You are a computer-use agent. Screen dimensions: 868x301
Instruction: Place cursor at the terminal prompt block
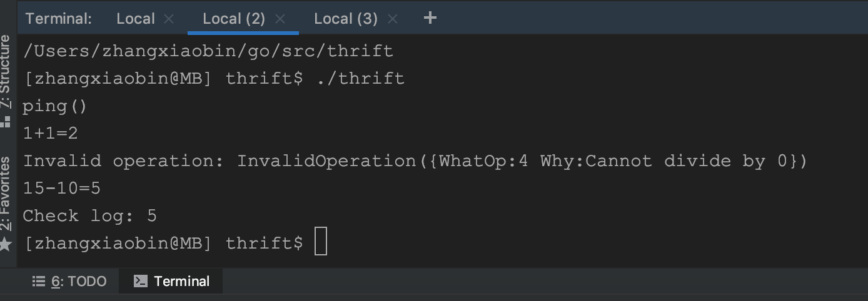point(321,242)
